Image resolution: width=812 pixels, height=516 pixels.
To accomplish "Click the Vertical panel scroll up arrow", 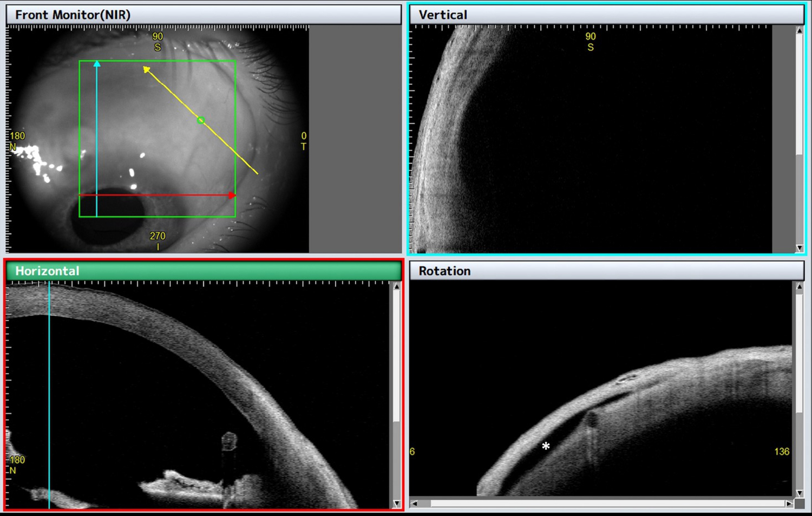I will click(x=799, y=31).
